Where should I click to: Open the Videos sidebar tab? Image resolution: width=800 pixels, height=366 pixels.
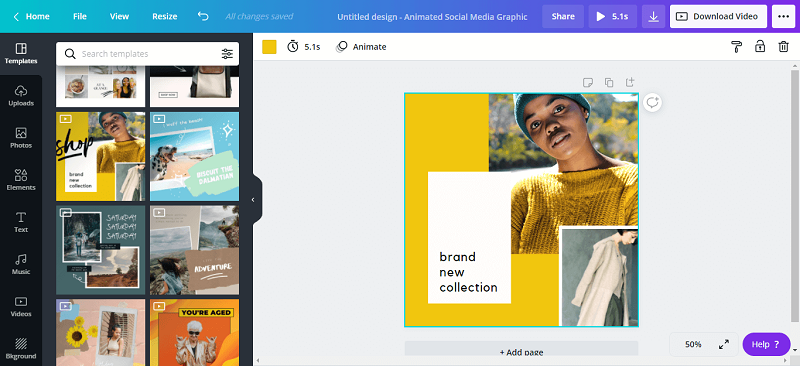21,306
